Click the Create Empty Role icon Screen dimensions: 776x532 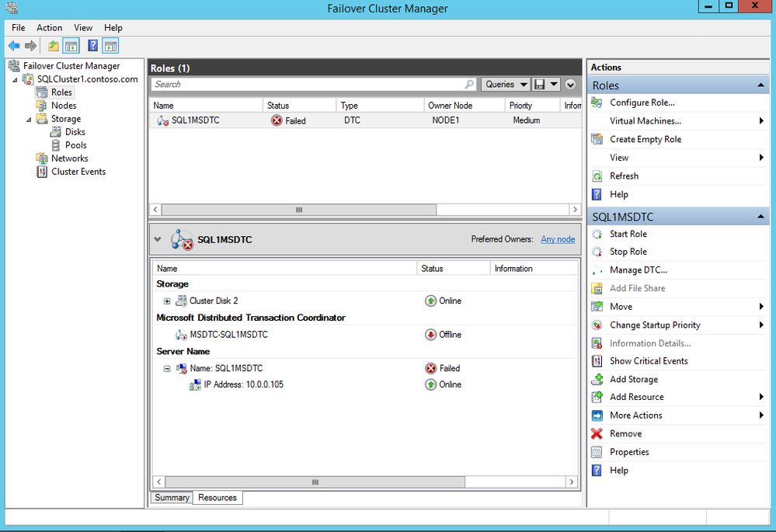[597, 139]
